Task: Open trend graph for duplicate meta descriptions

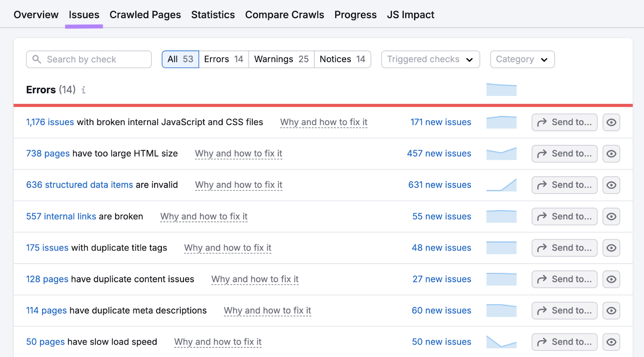Action: [501, 310]
